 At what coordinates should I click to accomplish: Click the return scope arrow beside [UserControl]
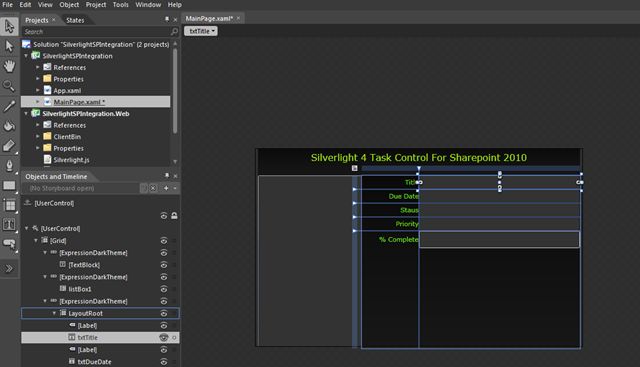point(28,202)
